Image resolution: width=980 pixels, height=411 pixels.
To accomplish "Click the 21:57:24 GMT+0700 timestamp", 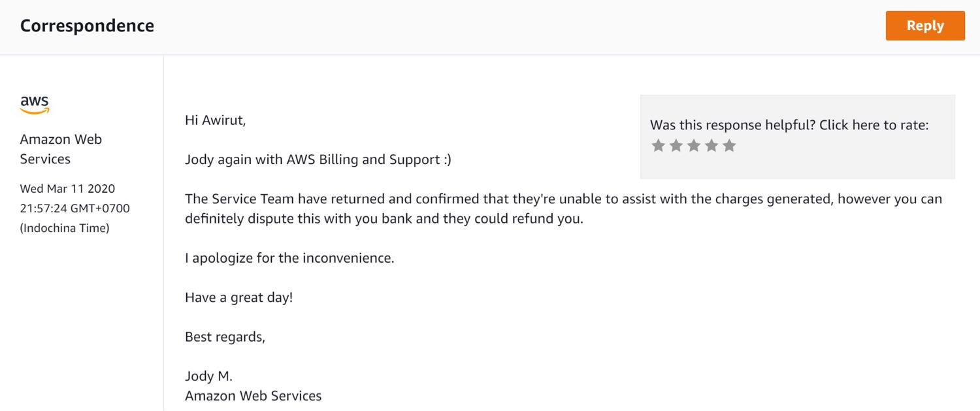I will pyautogui.click(x=74, y=208).
